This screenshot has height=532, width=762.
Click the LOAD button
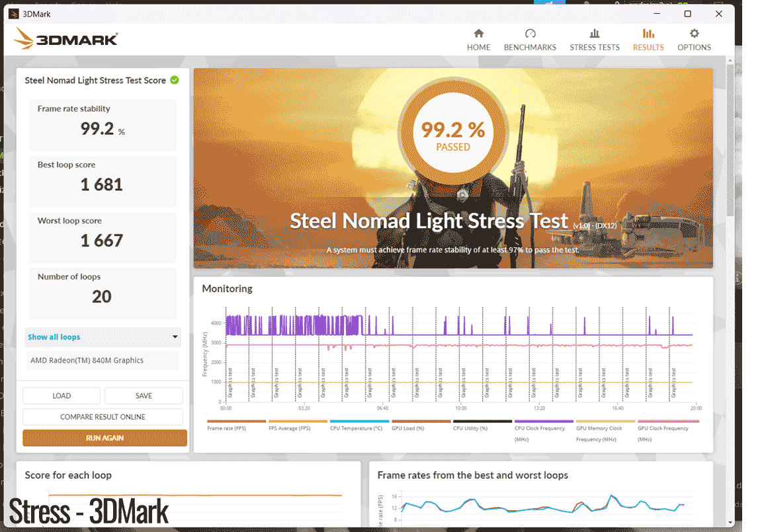tap(62, 396)
